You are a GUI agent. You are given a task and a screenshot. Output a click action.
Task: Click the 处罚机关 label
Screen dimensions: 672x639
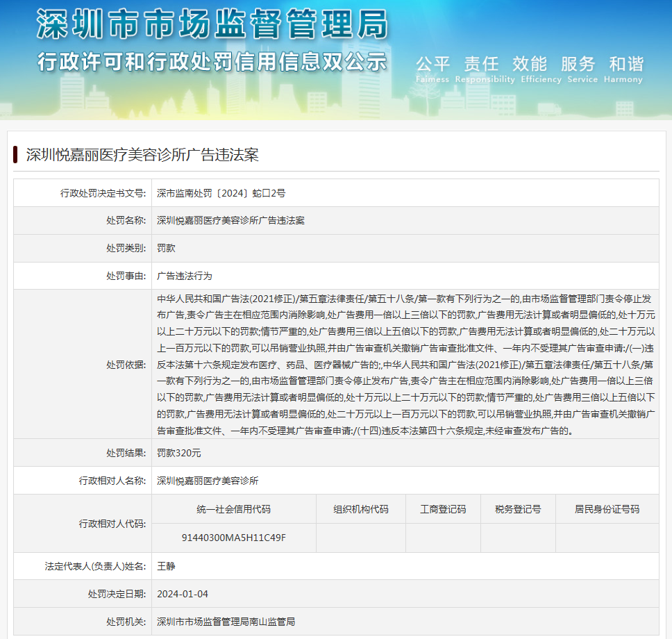pyautogui.click(x=126, y=622)
